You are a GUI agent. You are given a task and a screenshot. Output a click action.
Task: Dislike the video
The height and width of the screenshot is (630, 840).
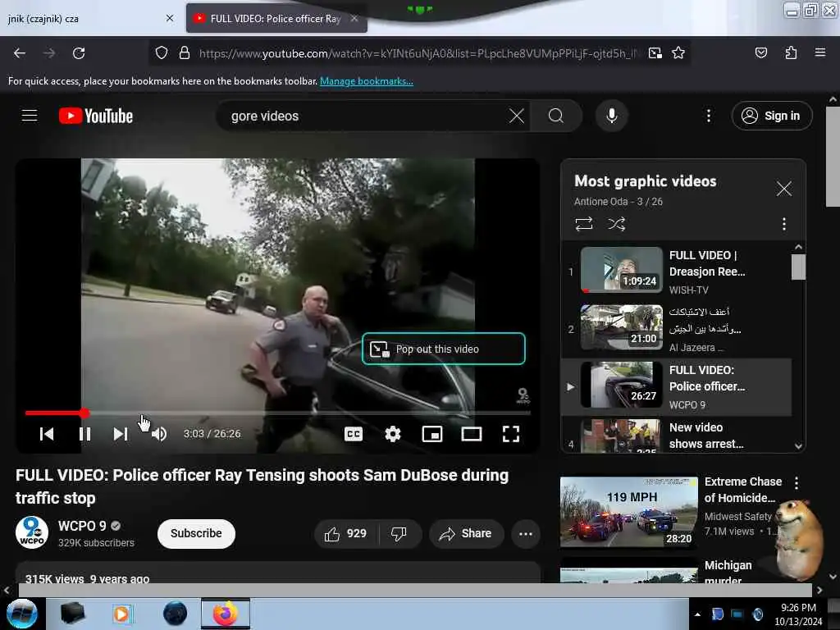click(x=399, y=533)
